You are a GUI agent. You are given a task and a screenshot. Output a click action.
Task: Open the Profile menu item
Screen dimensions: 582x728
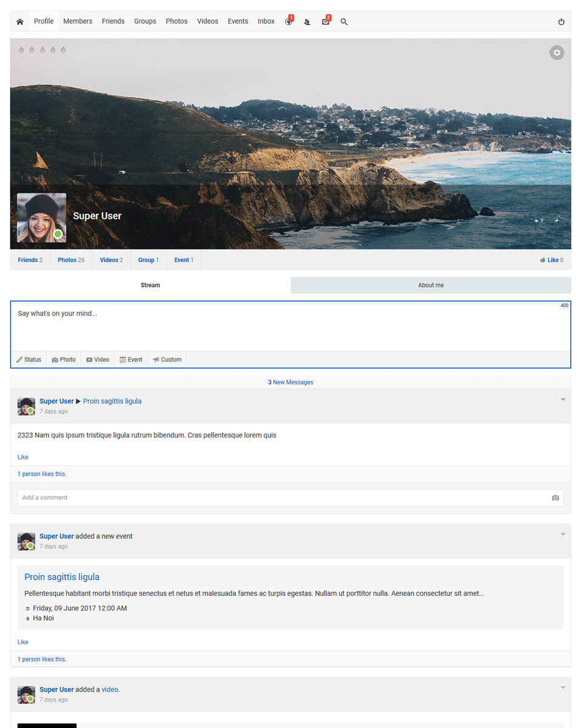coord(44,21)
